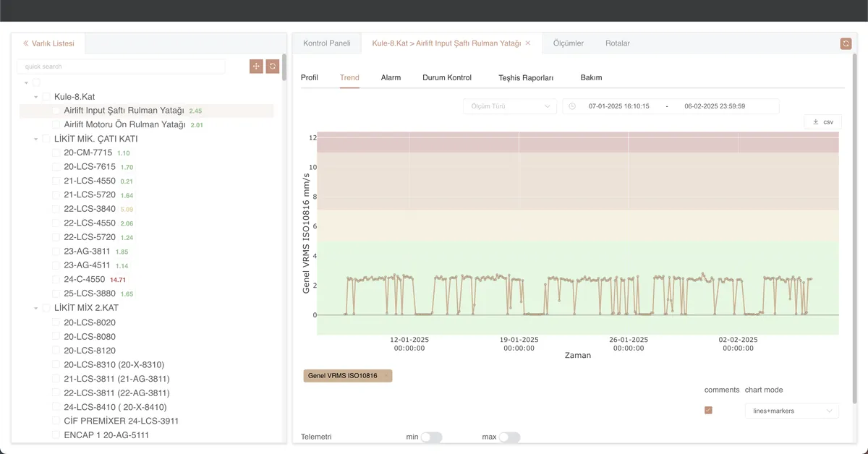868x454 pixels.
Task: Close the Airlift Input Şaftı Rulman Yatağı tab
Action: tap(528, 43)
